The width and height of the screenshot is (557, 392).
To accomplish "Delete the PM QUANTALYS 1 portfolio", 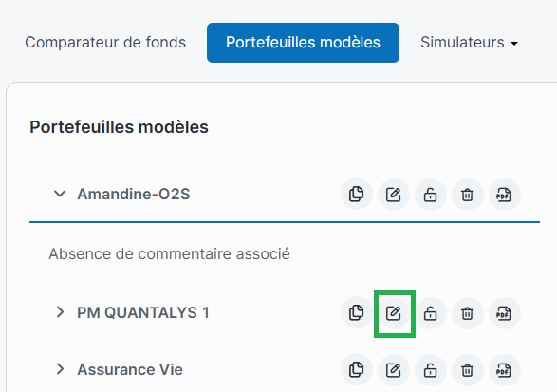I will coord(468,313).
